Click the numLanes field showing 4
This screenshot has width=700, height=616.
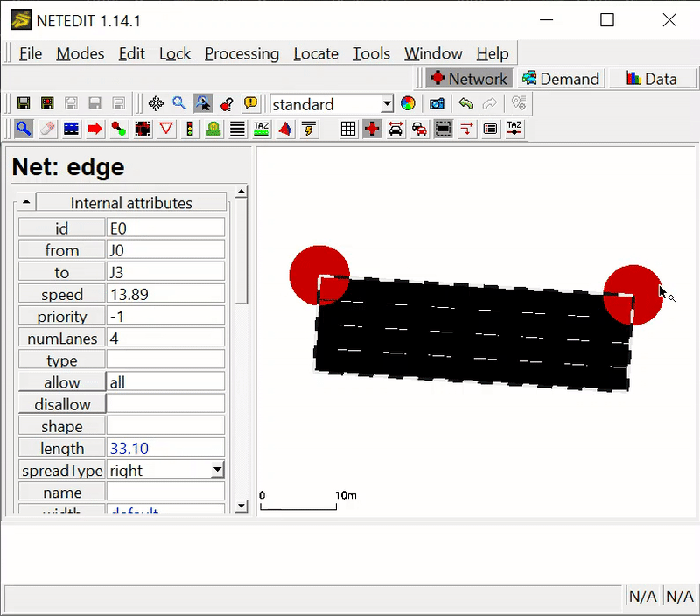coord(165,338)
